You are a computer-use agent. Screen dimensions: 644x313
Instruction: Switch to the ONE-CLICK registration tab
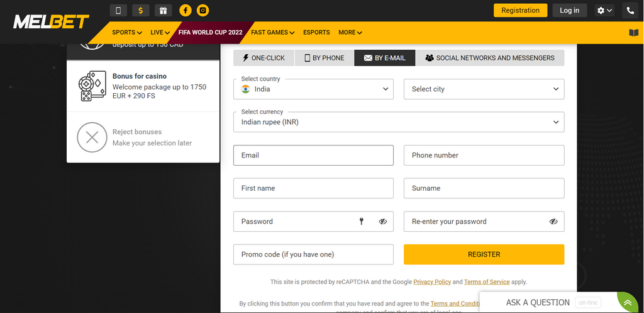point(264,58)
